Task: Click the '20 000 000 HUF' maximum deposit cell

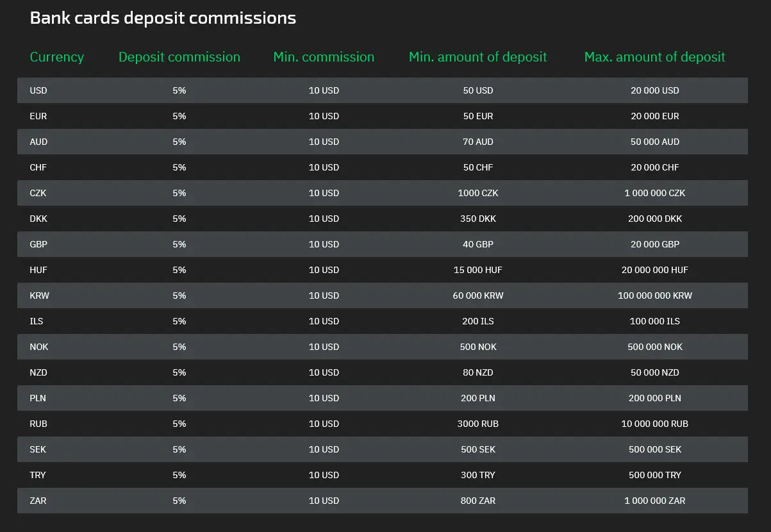Action: [655, 270]
